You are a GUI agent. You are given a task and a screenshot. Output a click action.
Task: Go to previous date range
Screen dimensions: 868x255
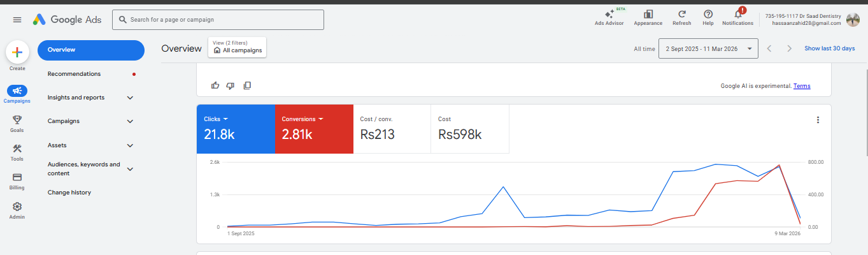(x=769, y=48)
